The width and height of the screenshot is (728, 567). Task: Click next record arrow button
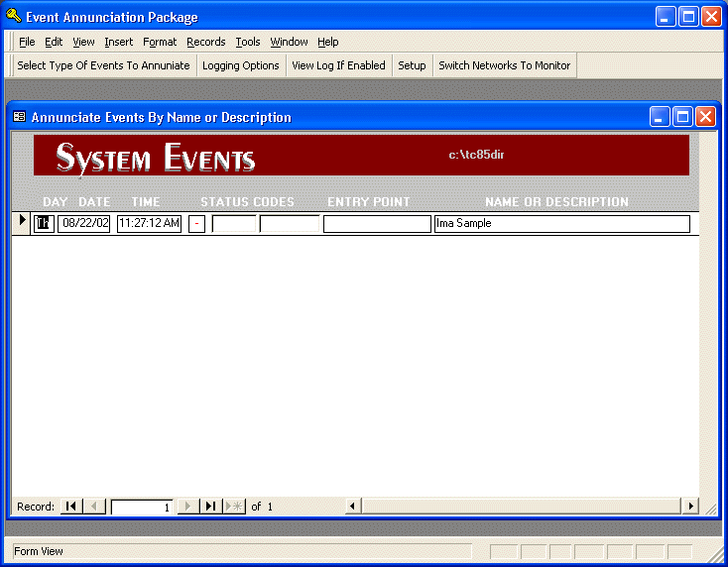pyautogui.click(x=188, y=507)
